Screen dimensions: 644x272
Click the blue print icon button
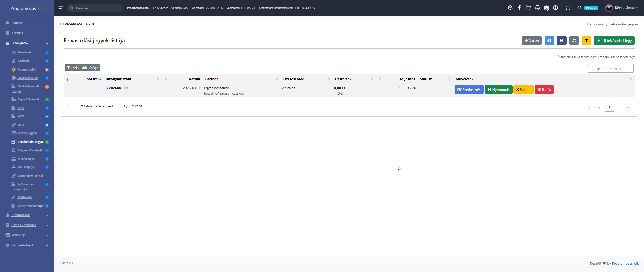point(561,41)
